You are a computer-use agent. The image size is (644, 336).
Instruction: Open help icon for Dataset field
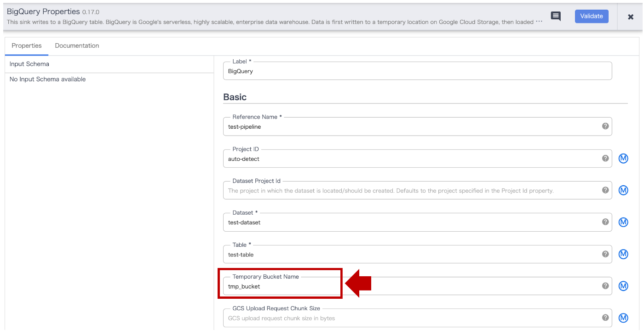click(x=605, y=222)
